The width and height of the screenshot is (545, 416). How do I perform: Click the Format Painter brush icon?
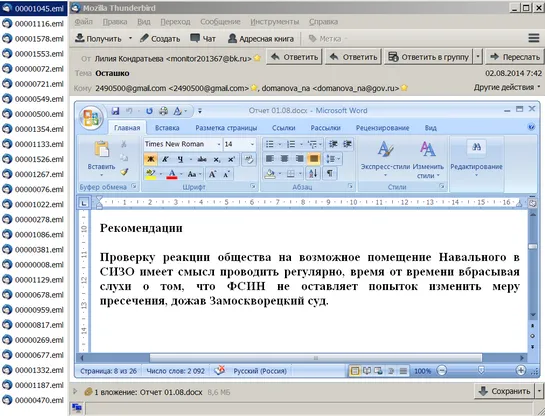coord(124,172)
